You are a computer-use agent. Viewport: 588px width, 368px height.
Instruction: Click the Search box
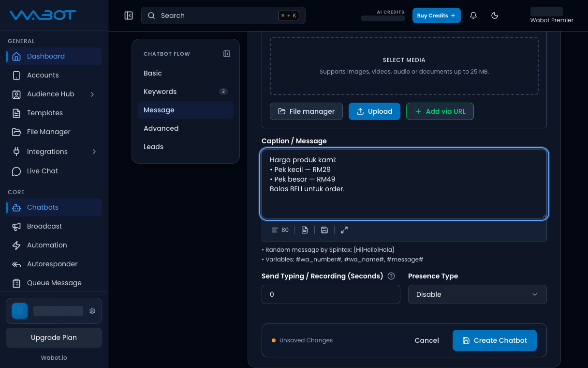223,15
